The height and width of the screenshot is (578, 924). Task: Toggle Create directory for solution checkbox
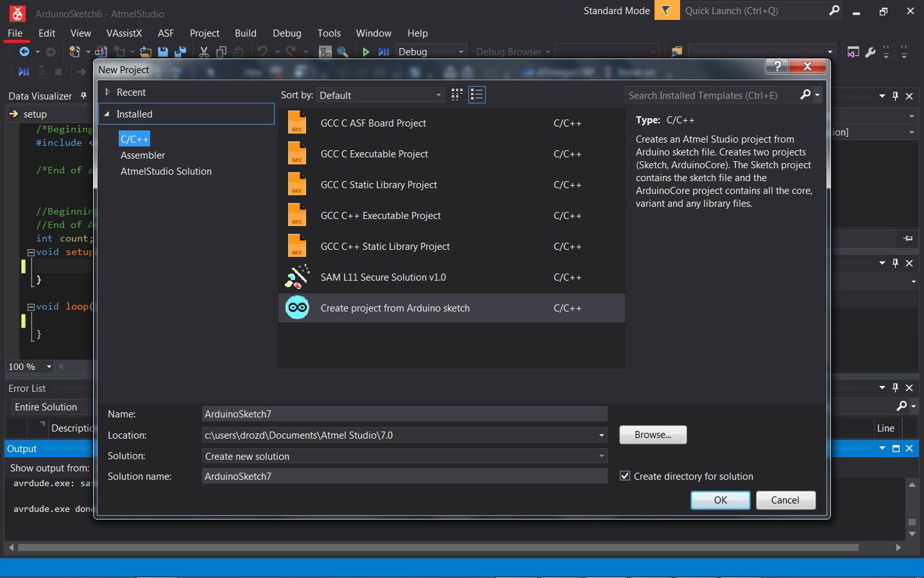point(625,476)
